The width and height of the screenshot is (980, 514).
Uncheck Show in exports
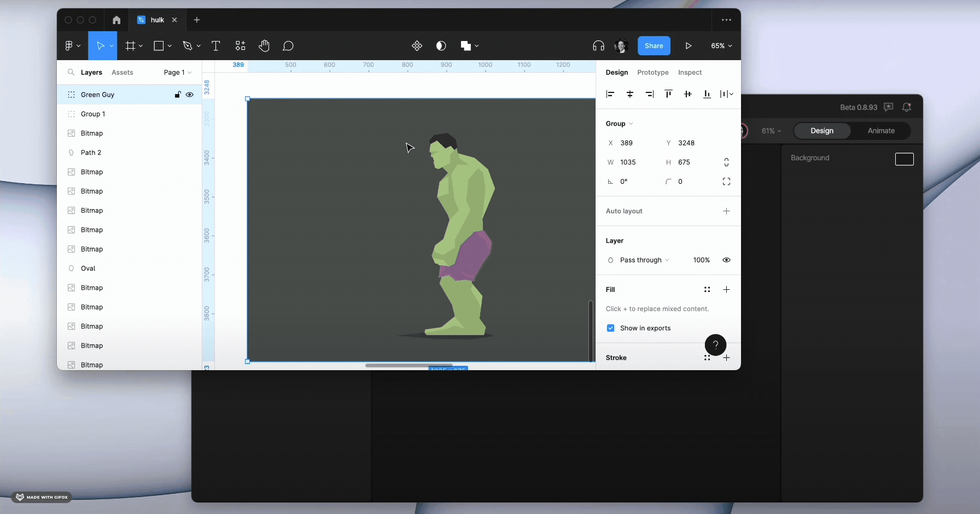610,328
